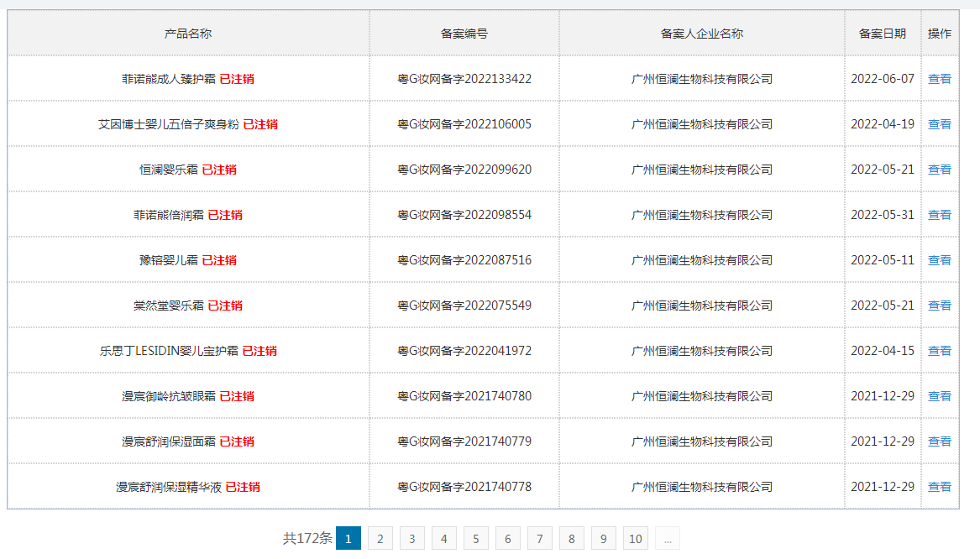Select current page 1 button
Screen dimensions: 980x559
pos(349,538)
